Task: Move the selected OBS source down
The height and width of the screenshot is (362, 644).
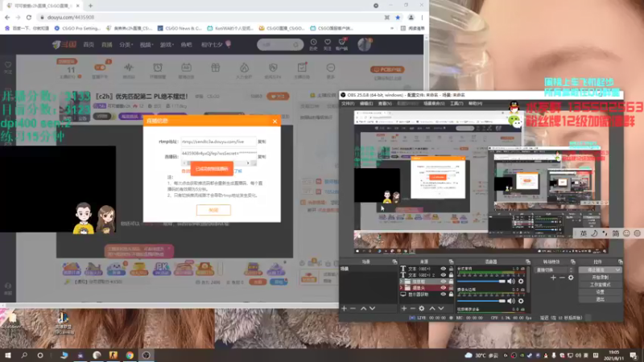Action: tap(440, 308)
